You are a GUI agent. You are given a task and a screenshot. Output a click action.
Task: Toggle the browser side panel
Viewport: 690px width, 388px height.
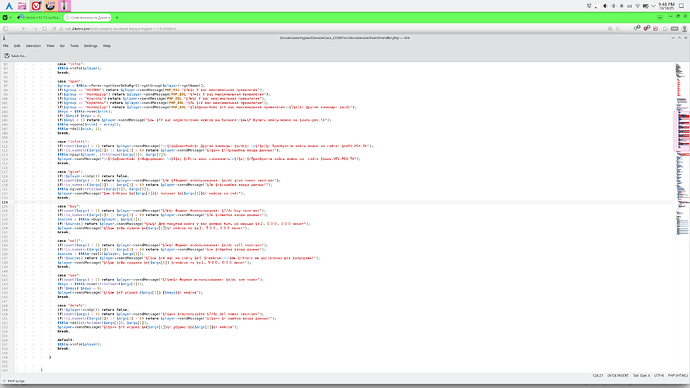click(5, 29)
